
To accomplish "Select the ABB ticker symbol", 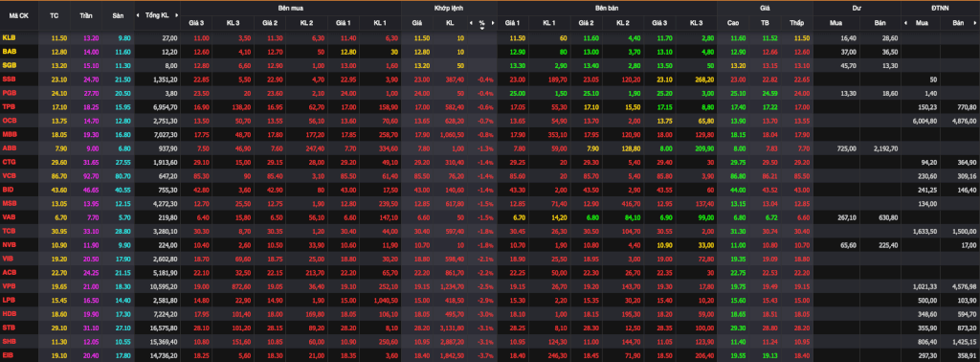I will pos(10,148).
